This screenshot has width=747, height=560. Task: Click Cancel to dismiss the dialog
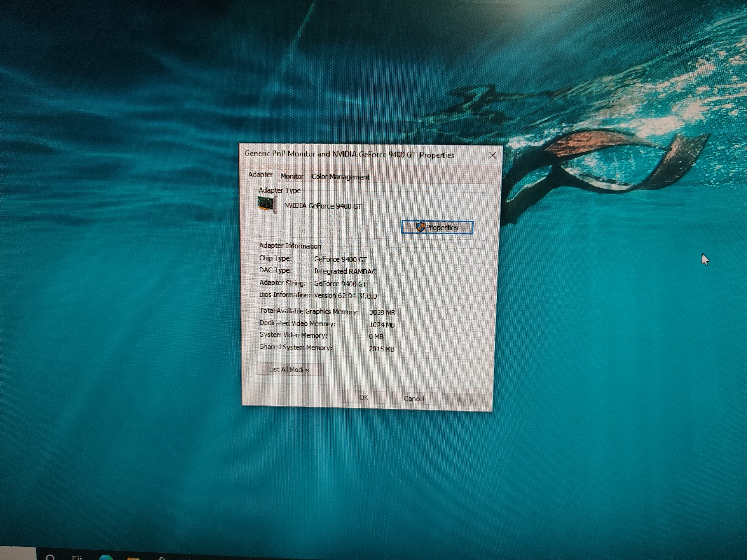pyautogui.click(x=414, y=399)
